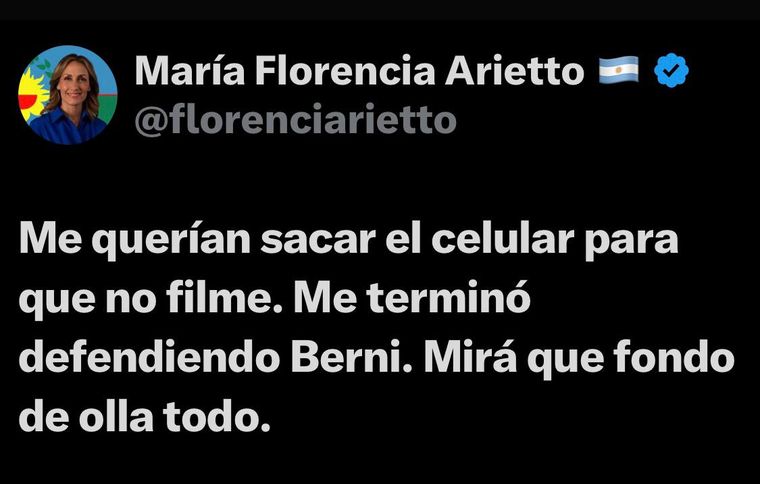Click the final word todo. of the tweet

click(216, 417)
